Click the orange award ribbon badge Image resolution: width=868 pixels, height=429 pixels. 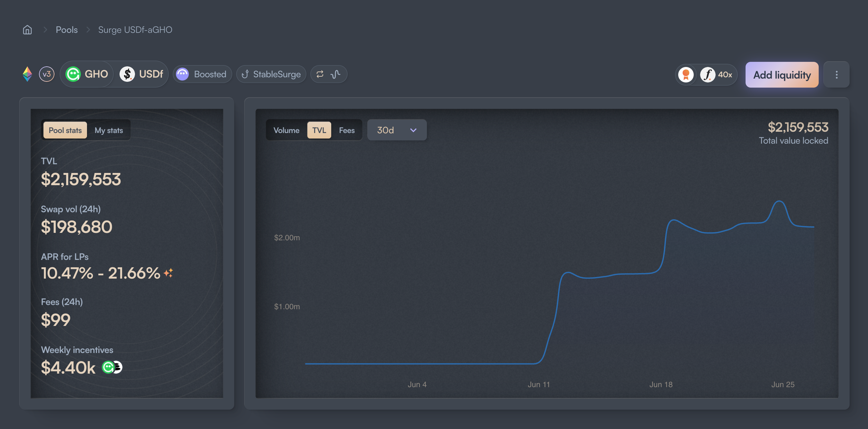686,74
